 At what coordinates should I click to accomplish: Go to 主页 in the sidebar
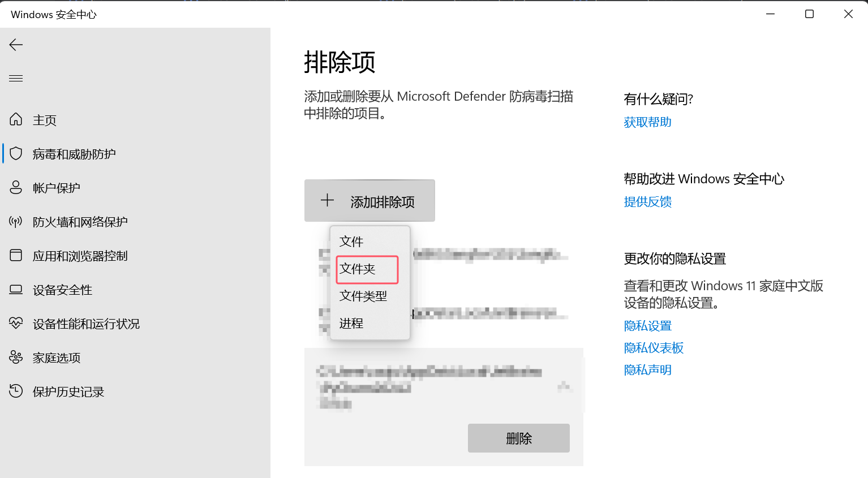[x=45, y=120]
